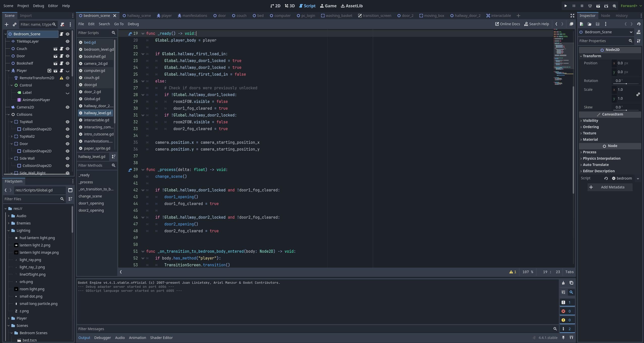The width and height of the screenshot is (644, 343).
Task: Switch to the Node dock tab
Action: 605,16
